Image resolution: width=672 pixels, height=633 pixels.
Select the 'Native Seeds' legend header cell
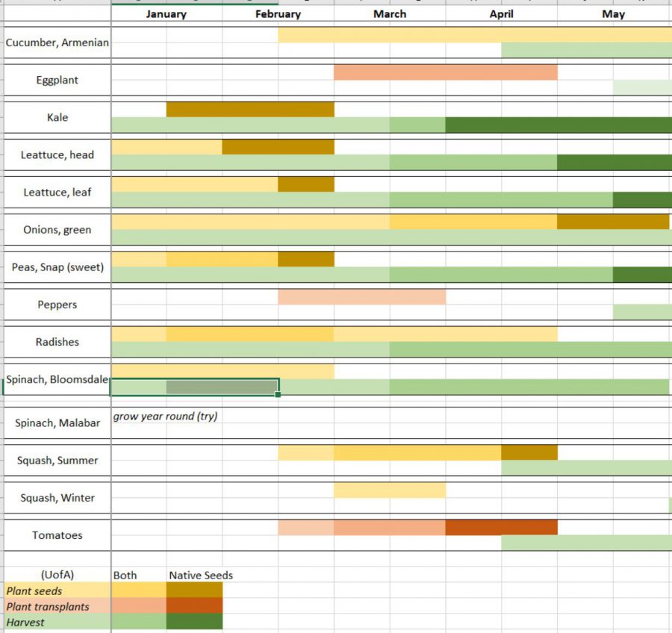point(200,575)
